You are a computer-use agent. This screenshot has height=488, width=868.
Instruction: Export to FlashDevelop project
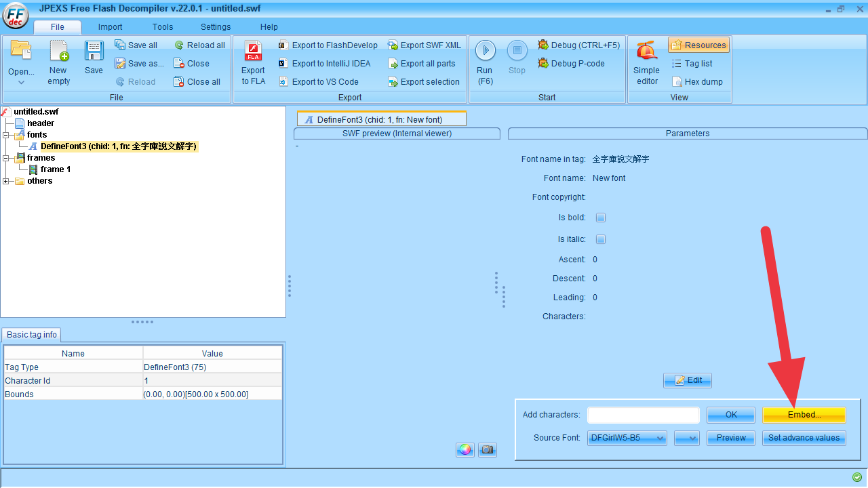point(328,45)
